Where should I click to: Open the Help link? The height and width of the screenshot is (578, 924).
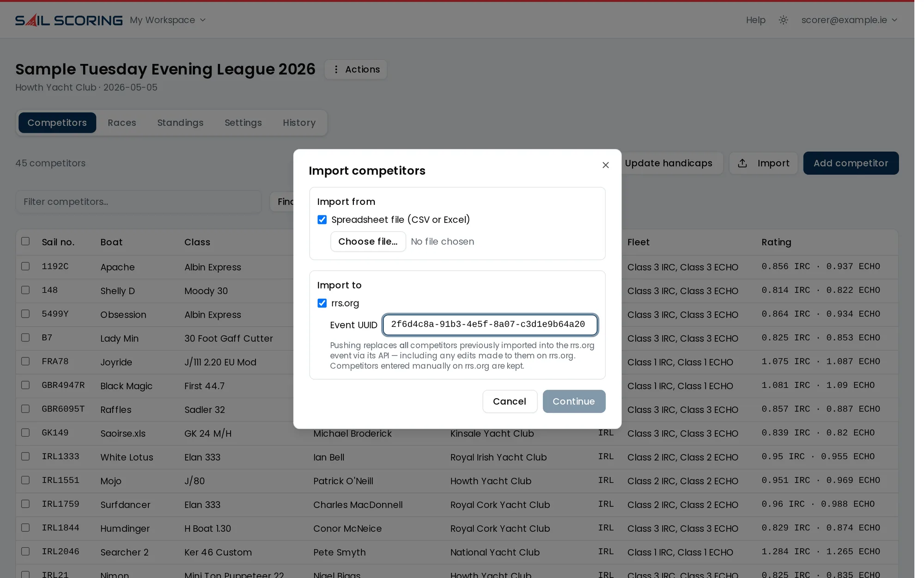click(756, 20)
